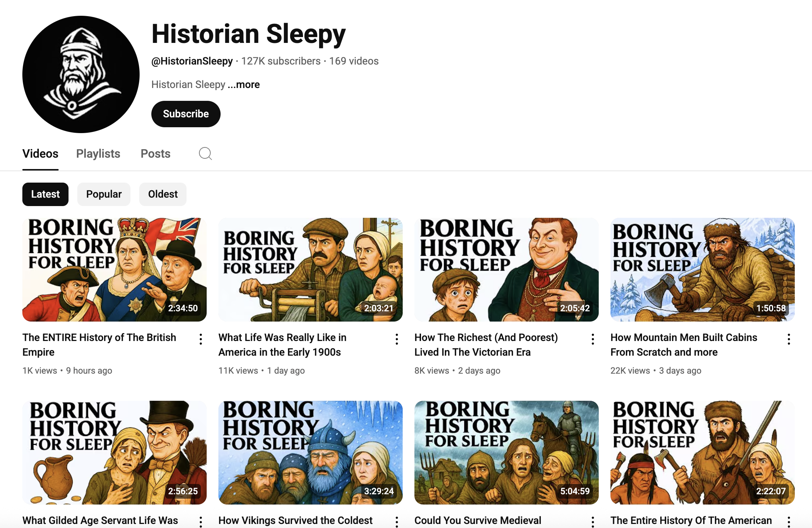812x528 pixels.
Task: Open options menu for America Early 1900s video
Action: coord(397,339)
